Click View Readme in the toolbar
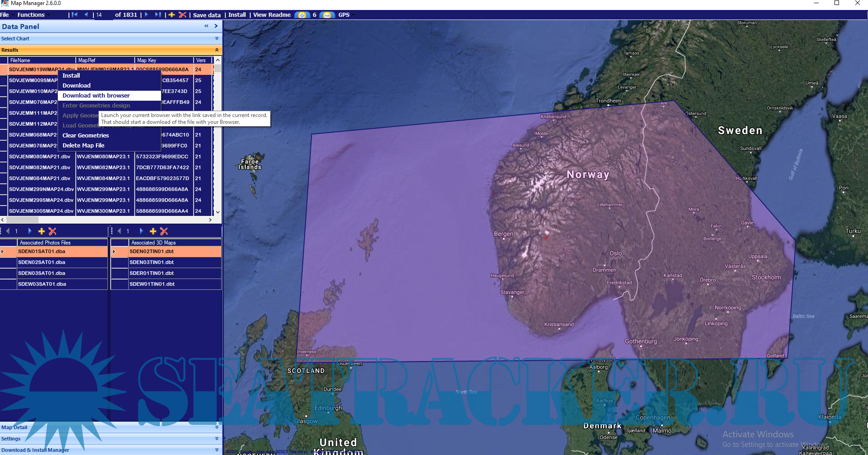Viewport: 868px width, 455px height. [x=272, y=15]
